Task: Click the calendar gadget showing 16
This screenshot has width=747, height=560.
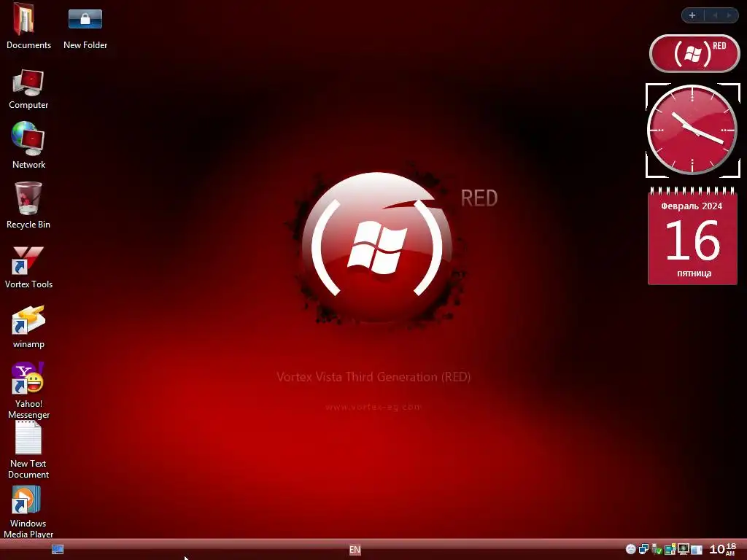Action: click(692, 236)
